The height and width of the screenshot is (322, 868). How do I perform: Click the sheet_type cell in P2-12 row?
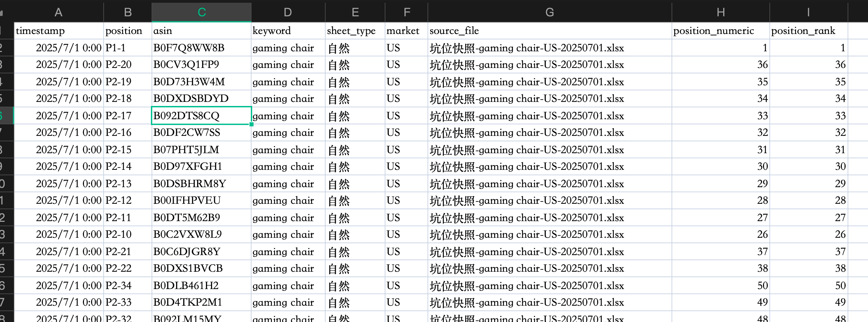[355, 200]
